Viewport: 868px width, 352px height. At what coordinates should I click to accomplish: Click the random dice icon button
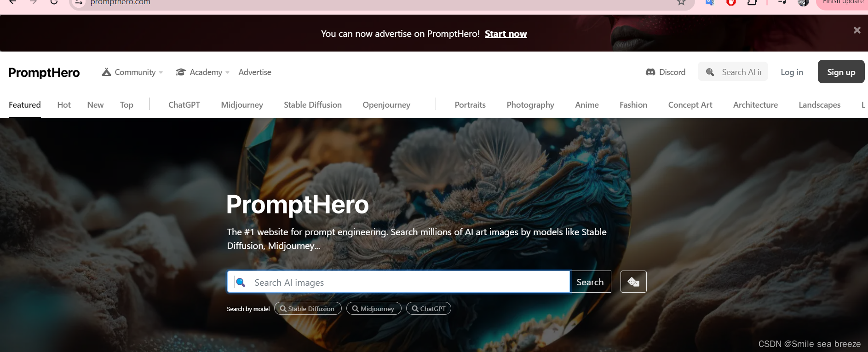pos(633,282)
